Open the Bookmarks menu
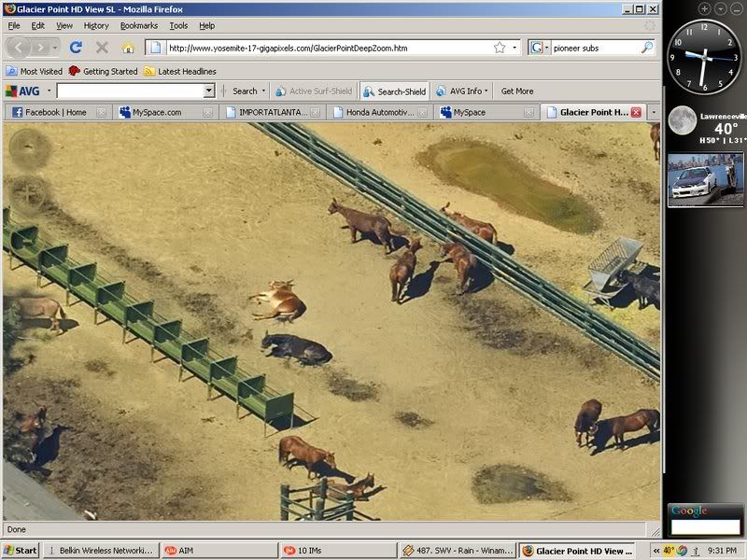This screenshot has height=560, width=747. (x=138, y=25)
